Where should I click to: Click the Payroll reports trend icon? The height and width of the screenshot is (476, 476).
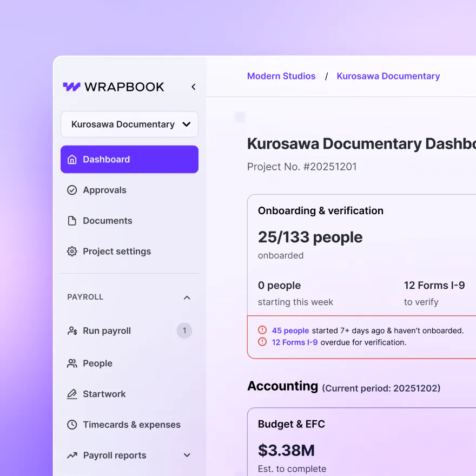(72, 455)
